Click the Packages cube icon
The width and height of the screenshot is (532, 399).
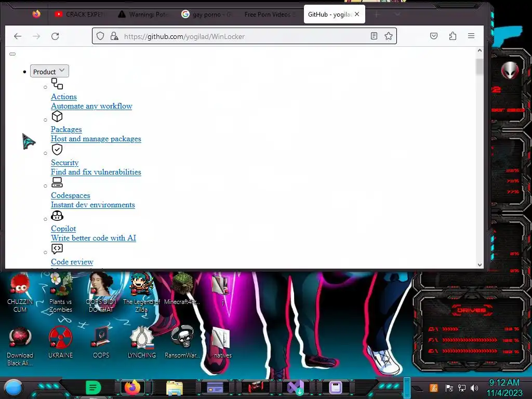pos(57,116)
